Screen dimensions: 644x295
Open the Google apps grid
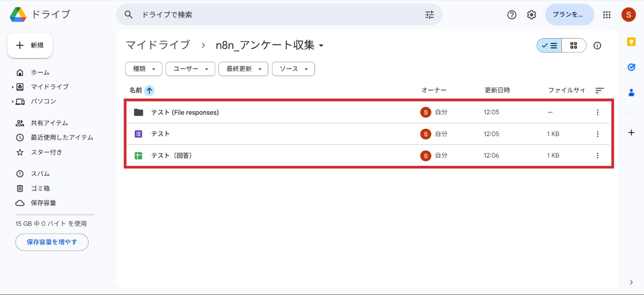607,15
